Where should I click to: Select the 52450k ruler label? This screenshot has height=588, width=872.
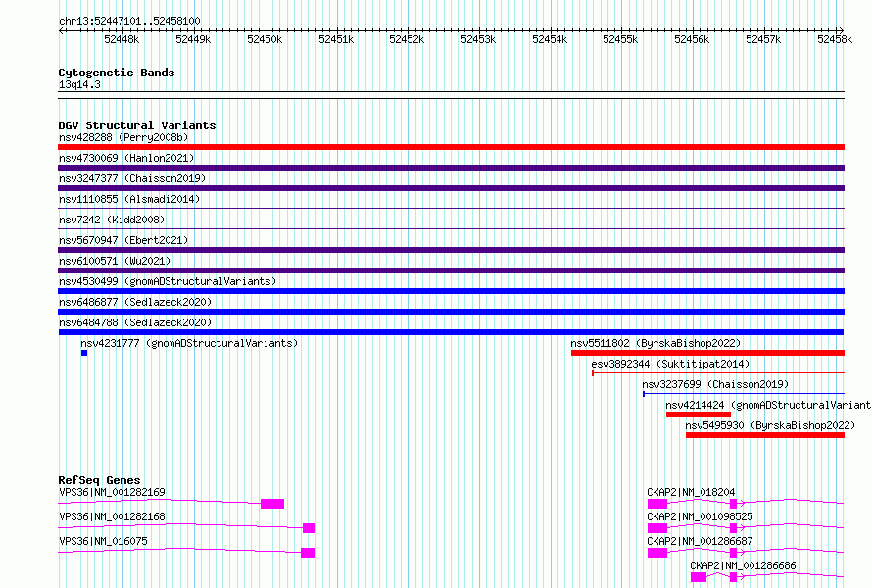pos(265,39)
